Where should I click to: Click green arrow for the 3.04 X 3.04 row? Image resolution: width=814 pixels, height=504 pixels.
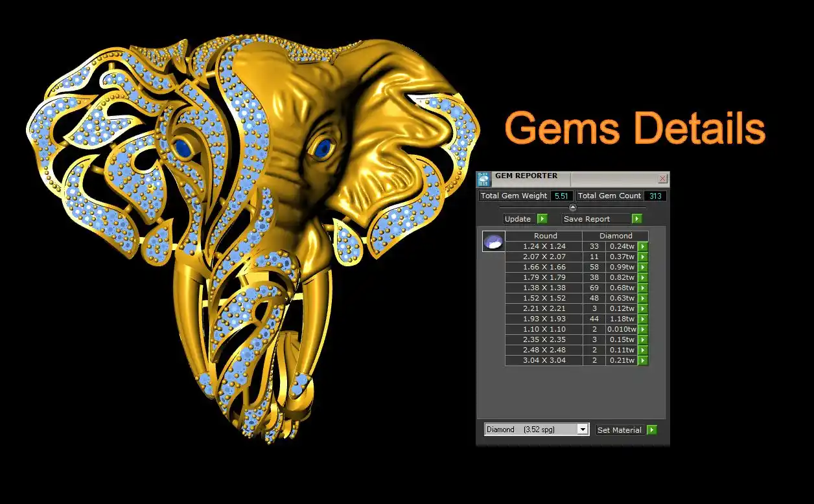tap(643, 360)
